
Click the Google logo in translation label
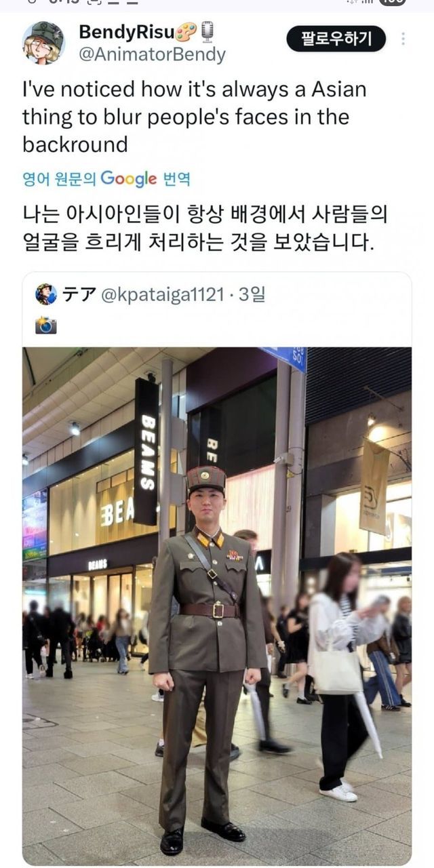pos(129,179)
